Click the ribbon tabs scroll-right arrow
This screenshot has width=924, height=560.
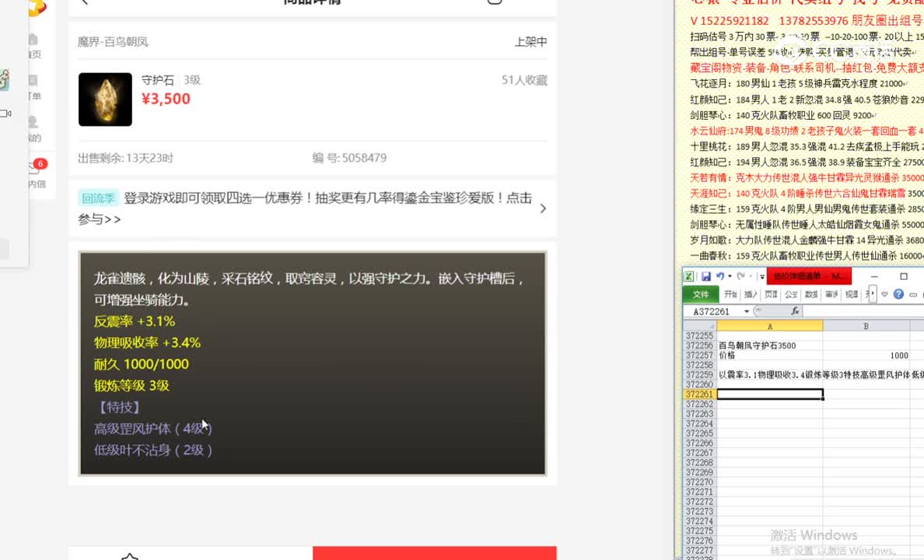point(873,294)
